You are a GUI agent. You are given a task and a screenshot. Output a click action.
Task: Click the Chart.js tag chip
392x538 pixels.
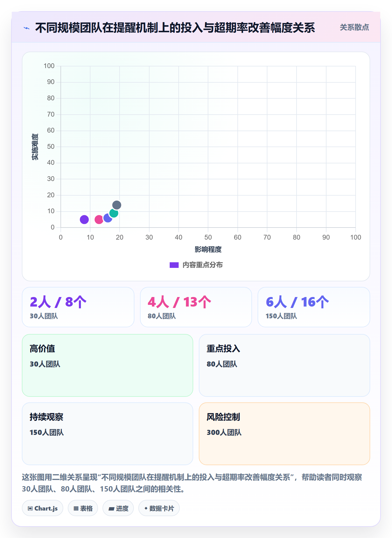coord(43,508)
